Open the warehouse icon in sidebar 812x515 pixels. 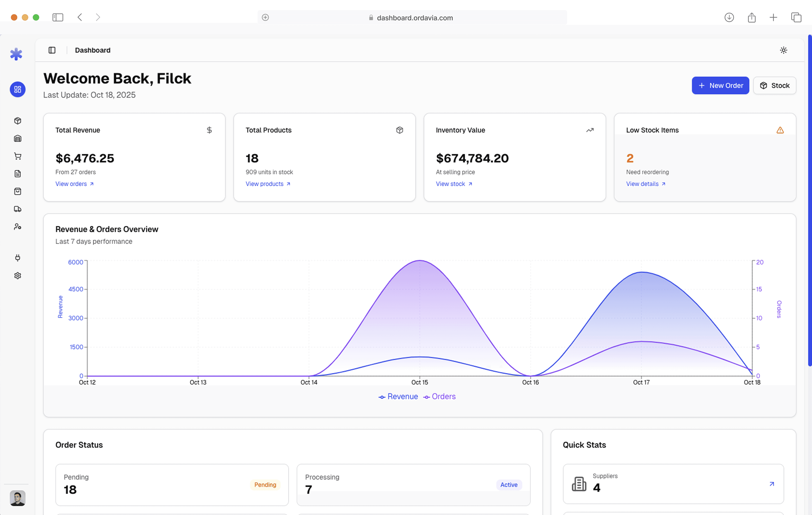[x=18, y=138]
